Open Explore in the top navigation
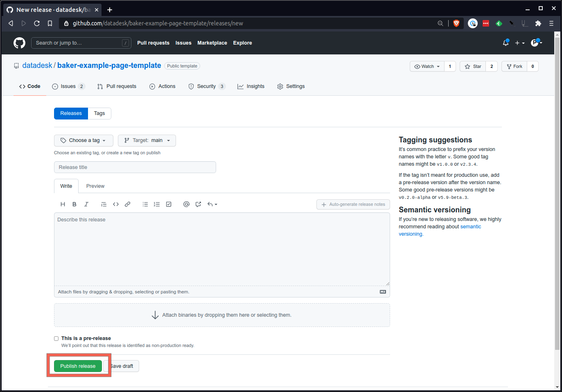 point(242,43)
